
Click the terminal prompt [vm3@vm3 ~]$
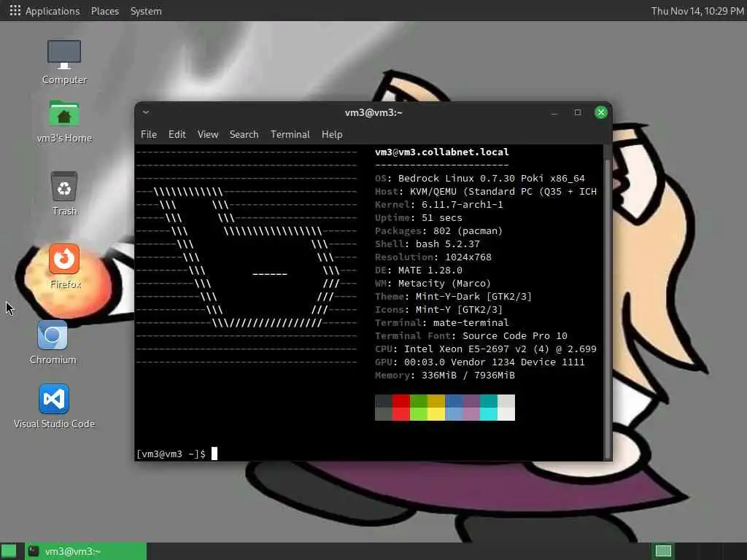pos(171,454)
